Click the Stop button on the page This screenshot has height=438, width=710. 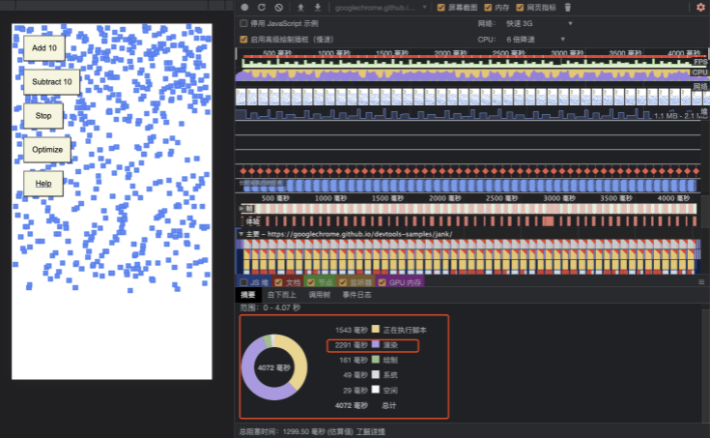tap(43, 116)
